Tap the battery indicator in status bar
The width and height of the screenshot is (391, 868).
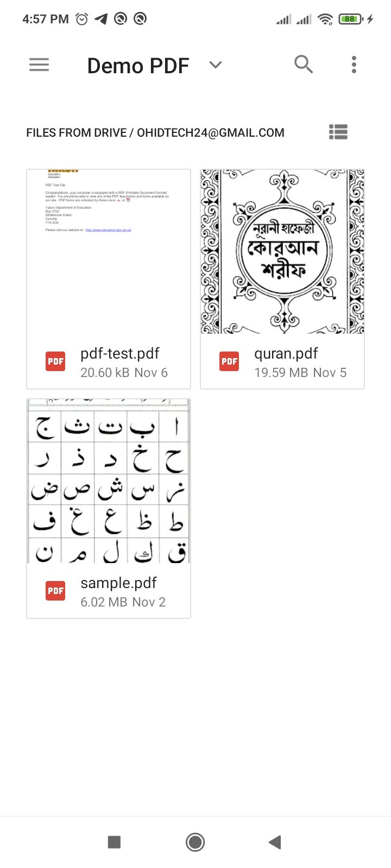pyautogui.click(x=350, y=19)
